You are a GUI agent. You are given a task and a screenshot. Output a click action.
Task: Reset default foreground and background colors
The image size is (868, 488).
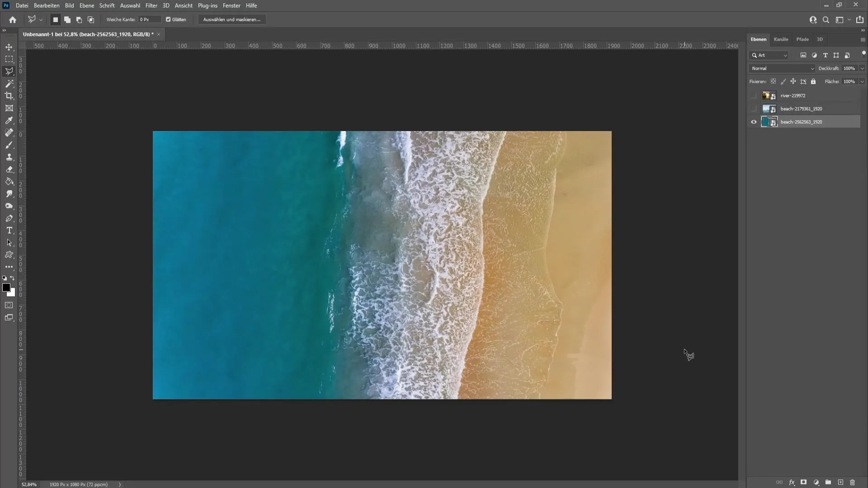click(5, 278)
